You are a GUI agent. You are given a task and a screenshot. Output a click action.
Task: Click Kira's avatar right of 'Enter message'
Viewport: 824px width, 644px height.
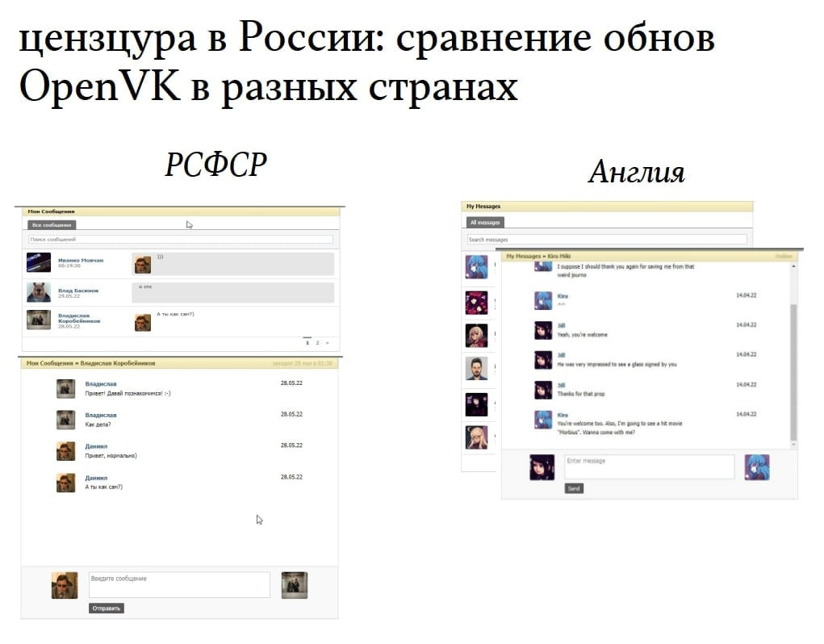point(757,467)
